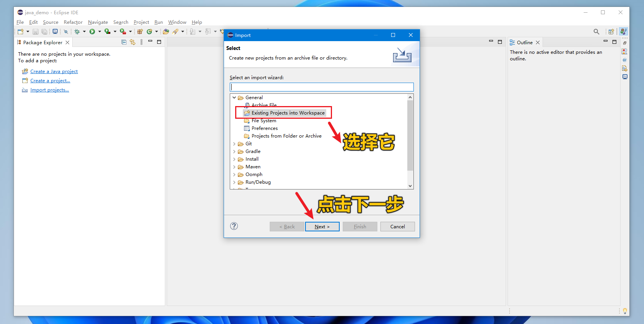The width and height of the screenshot is (644, 324).
Task: Open the External Tools dropdown arrow
Action: click(130, 32)
